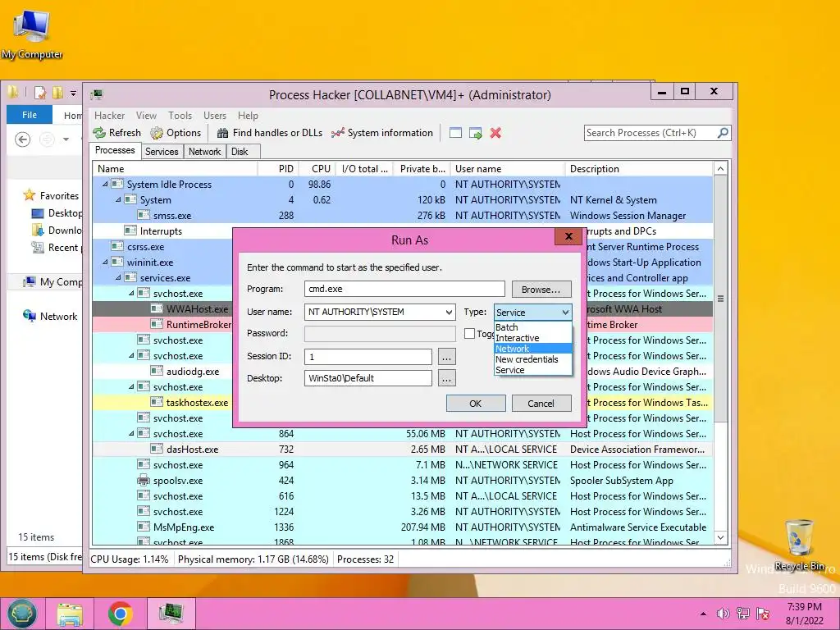
Task: Click Process Hacker taskbar icon
Action: (x=171, y=614)
